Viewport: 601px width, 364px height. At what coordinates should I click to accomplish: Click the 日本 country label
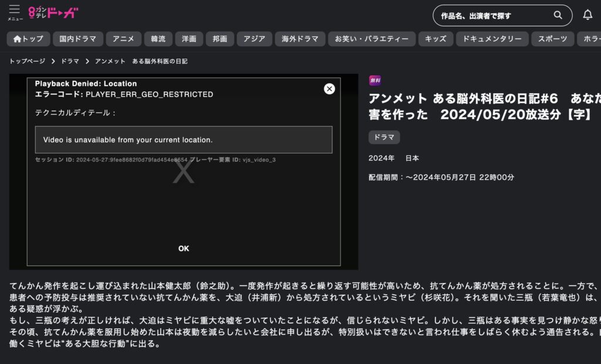click(x=412, y=158)
